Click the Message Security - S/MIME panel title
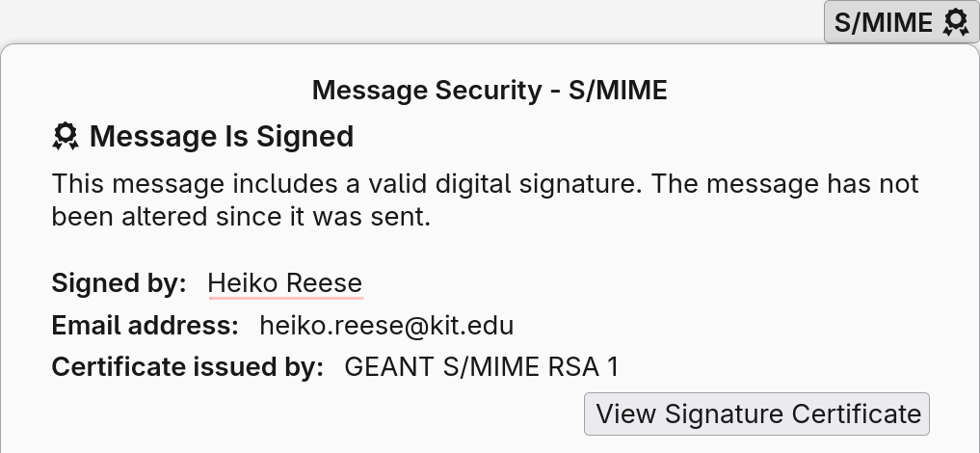 coord(490,90)
